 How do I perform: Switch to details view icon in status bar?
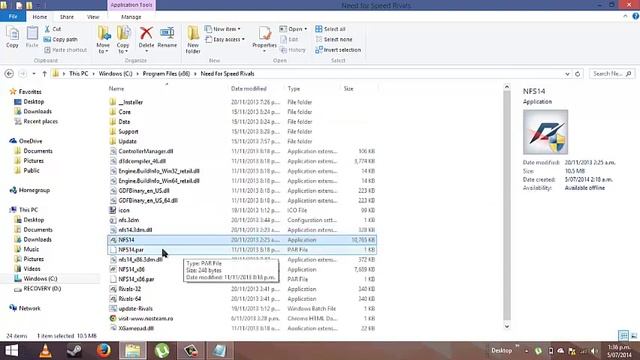point(623,336)
